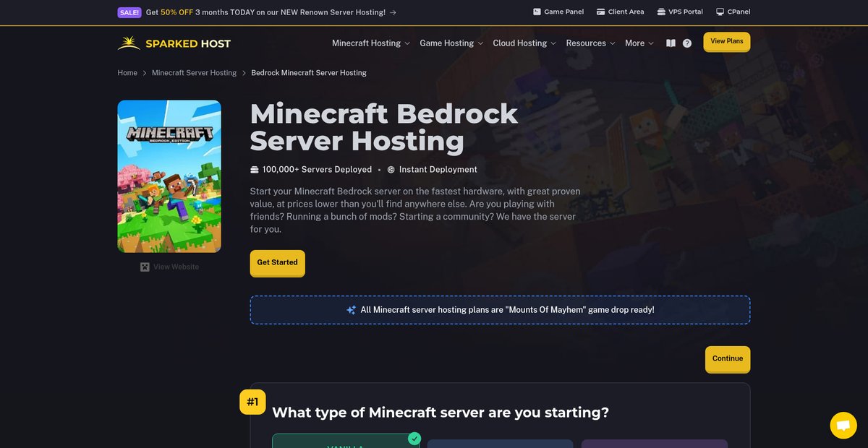Viewport: 868px width, 448px height.
Task: Expand the More dropdown menu
Action: (639, 43)
